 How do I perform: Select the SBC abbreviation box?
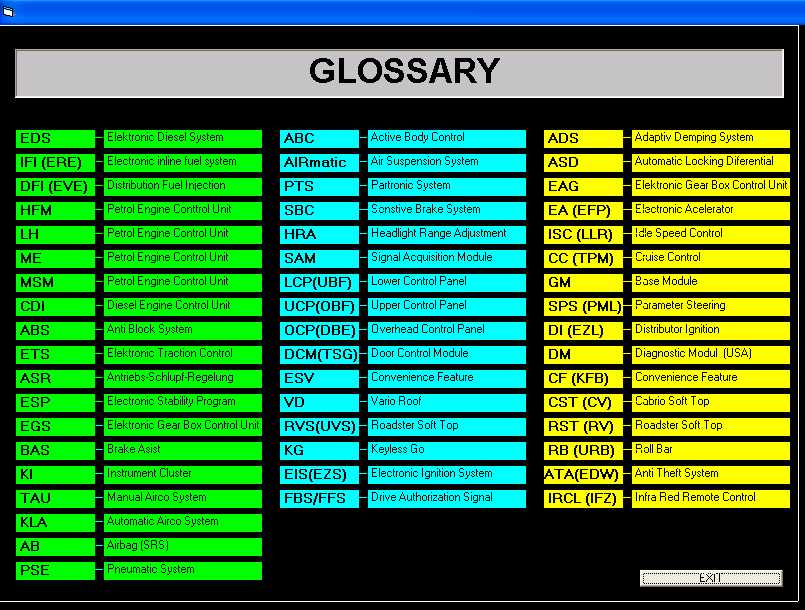[319, 210]
